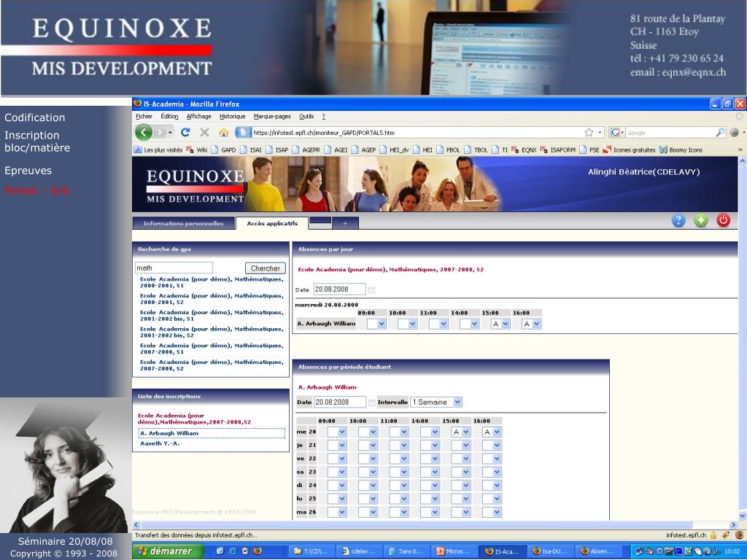The height and width of the screenshot is (560, 747).
Task: Click the vertical scrollbar up arrow
Action: [742, 161]
